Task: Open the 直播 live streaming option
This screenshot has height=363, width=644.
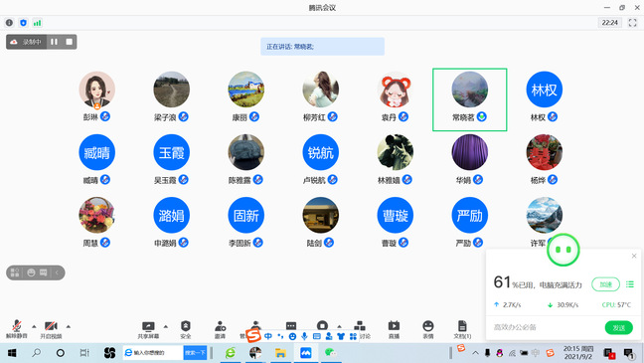Action: coord(394,329)
